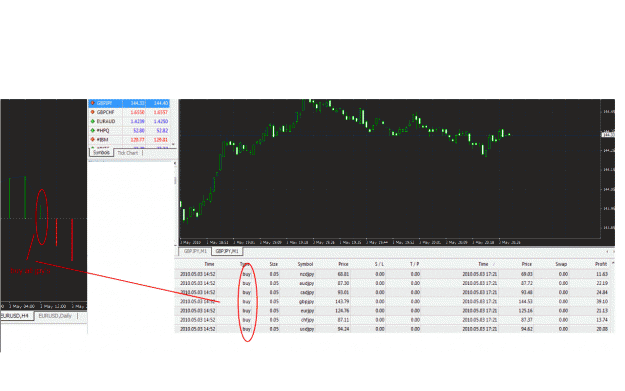Switch to the EURUSD,H4 chart tab
The width and height of the screenshot is (625, 391).
(x=16, y=316)
